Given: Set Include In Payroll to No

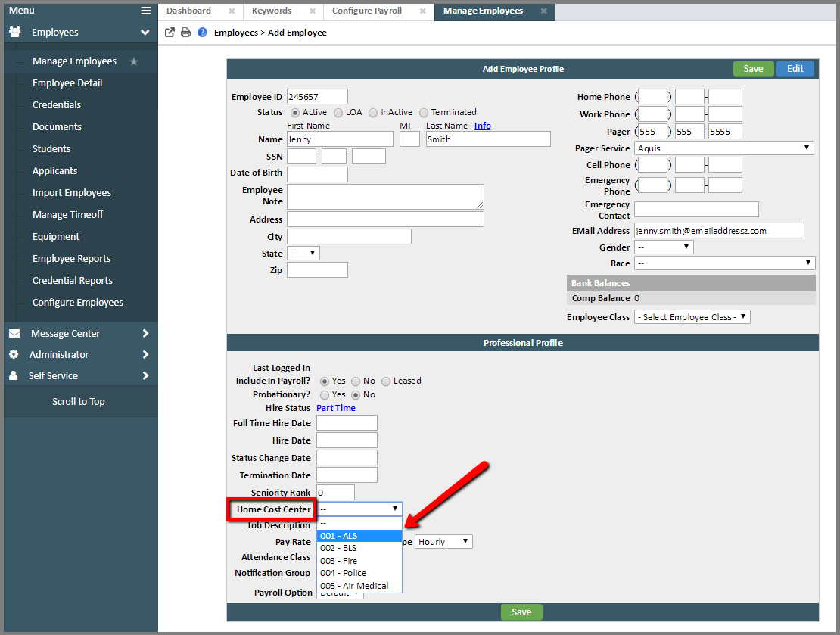Looking at the screenshot, I should click(x=357, y=381).
